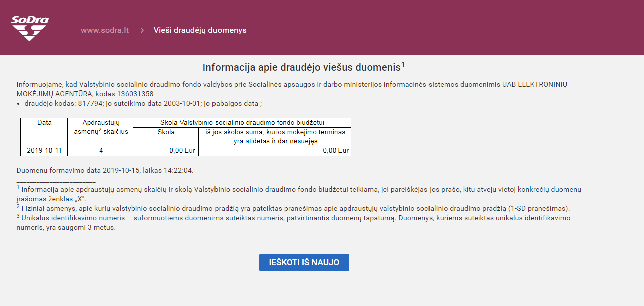The width and height of the screenshot is (644, 306).
Task: Click the breadcrumb chevron separator arrow
Action: click(x=142, y=30)
